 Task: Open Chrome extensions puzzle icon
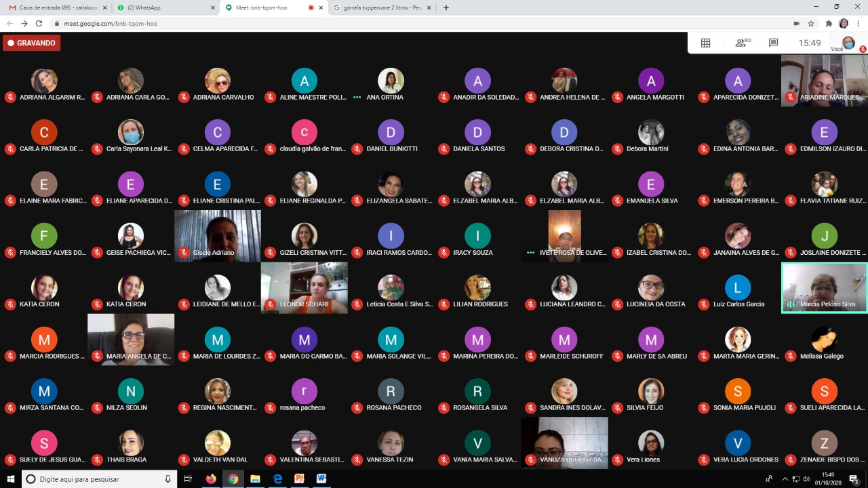click(x=829, y=23)
